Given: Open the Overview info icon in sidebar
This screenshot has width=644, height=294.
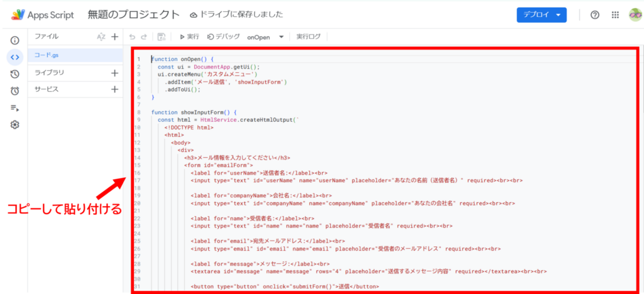Looking at the screenshot, I should click(x=15, y=40).
